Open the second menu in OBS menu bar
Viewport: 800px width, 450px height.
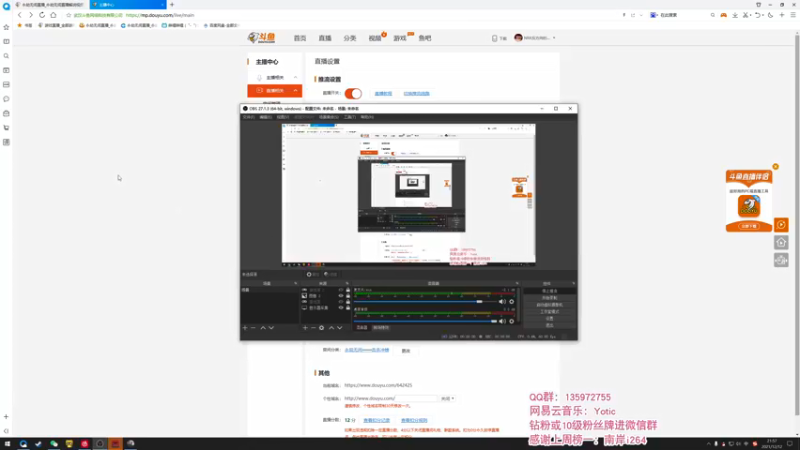tap(265, 117)
